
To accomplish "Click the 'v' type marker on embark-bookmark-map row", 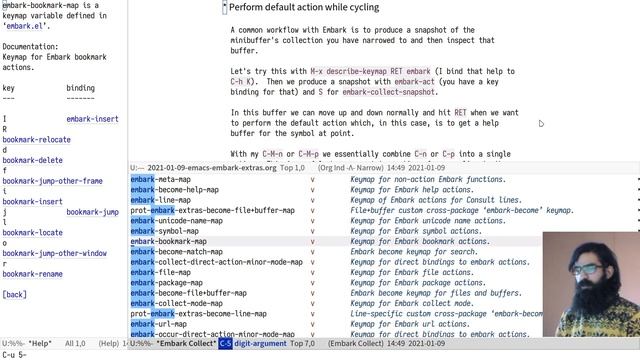I will 312,242.
